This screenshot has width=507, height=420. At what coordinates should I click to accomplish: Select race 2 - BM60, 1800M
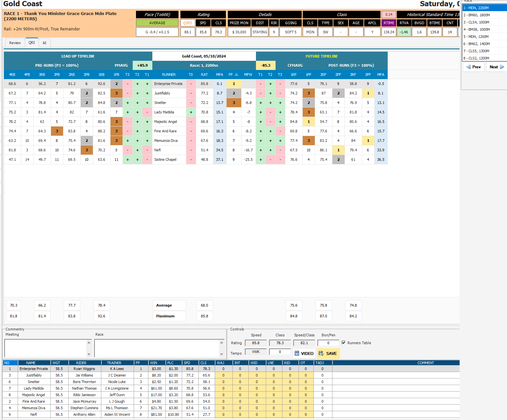(477, 15)
